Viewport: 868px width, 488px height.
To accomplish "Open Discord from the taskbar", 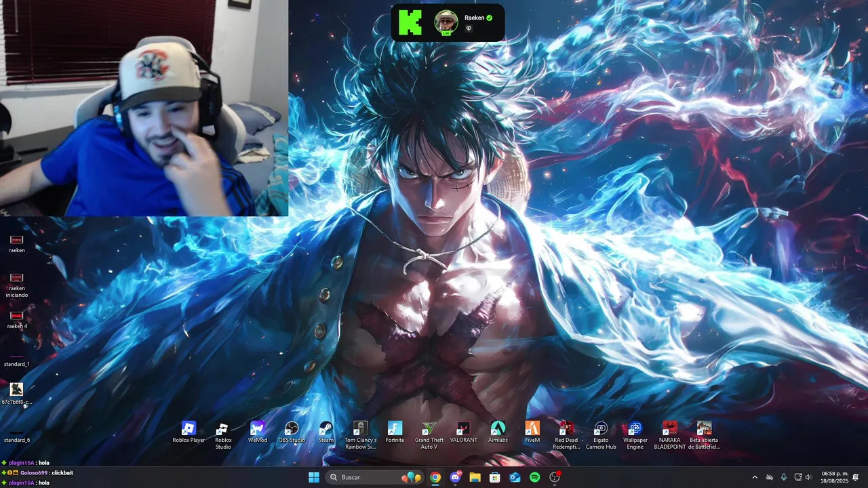I will click(x=455, y=477).
